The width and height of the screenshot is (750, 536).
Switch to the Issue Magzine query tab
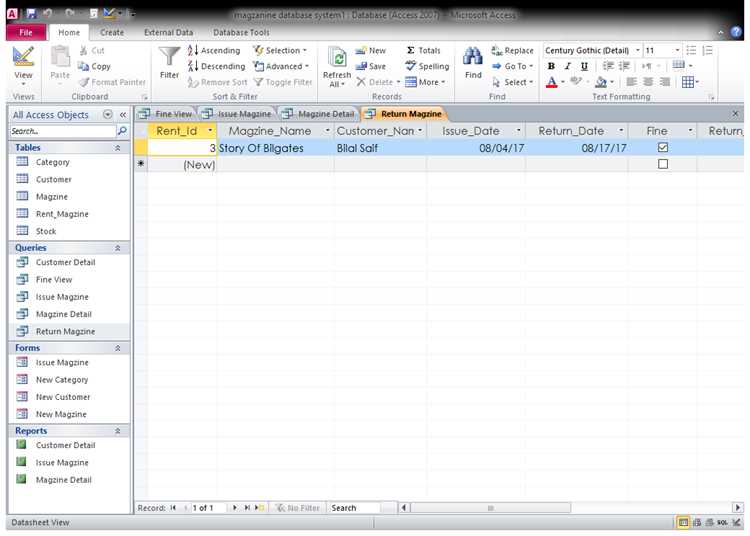tap(237, 114)
